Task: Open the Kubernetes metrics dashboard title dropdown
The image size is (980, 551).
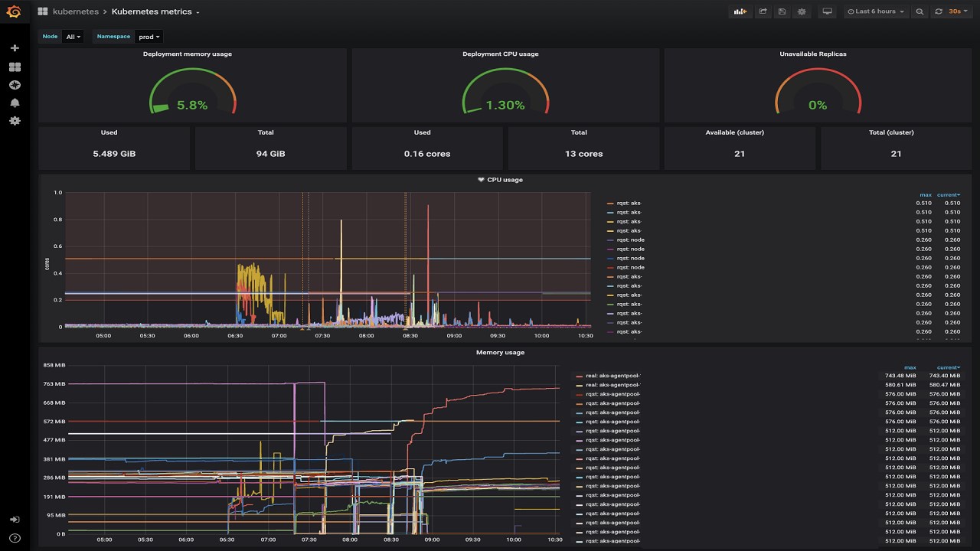Action: coord(155,12)
